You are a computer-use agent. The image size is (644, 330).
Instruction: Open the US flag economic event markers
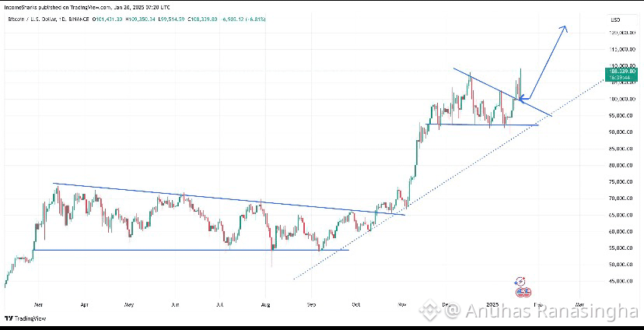tap(523, 293)
